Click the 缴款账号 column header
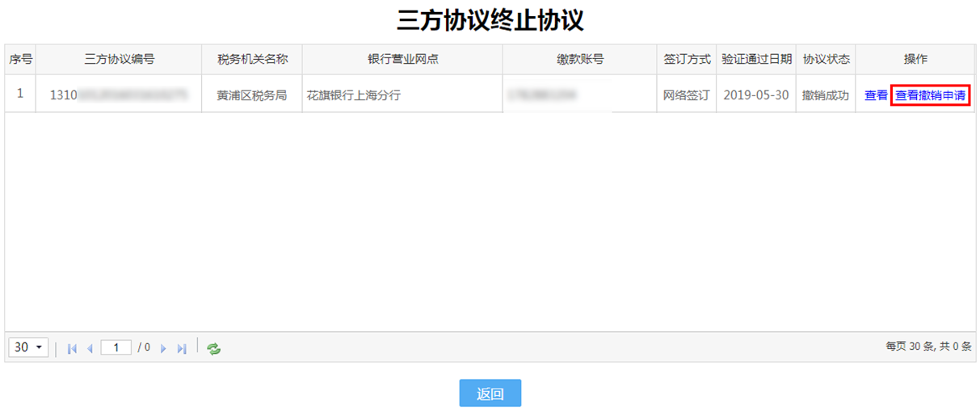 [580, 59]
